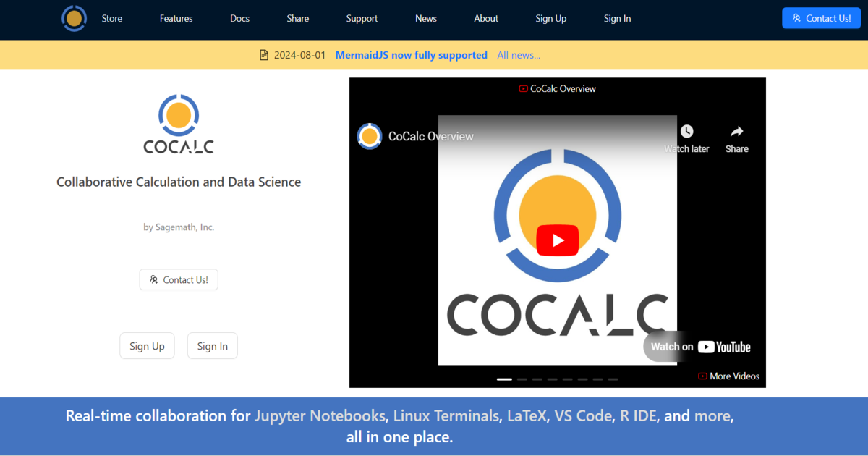Click the CoCalc logo in the navbar
868x456 pixels.
tap(74, 18)
